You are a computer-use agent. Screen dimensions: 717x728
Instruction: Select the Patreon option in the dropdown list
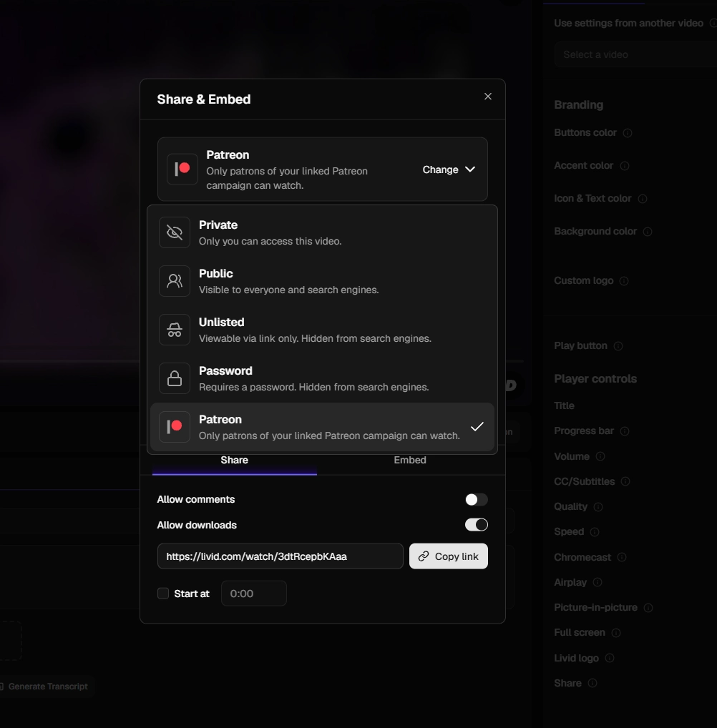322,427
